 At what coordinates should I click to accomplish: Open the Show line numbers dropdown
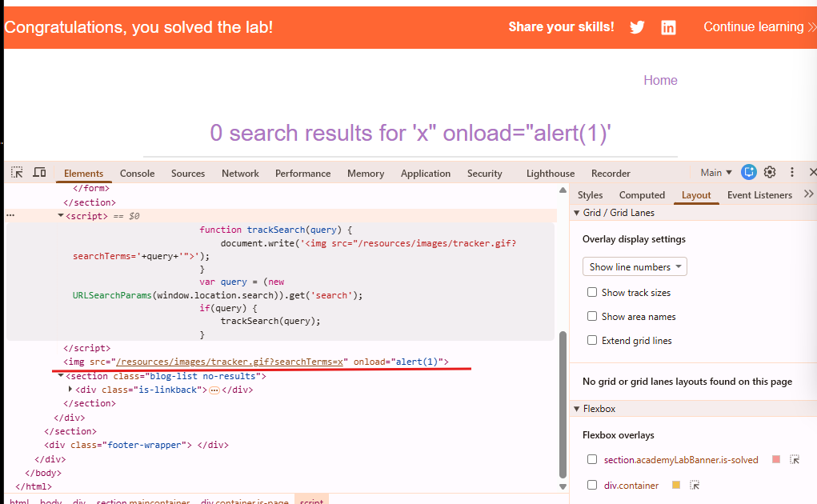(x=635, y=266)
